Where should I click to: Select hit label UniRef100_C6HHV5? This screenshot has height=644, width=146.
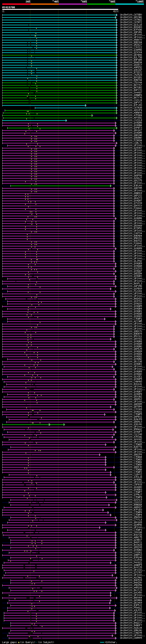tap(131, 638)
